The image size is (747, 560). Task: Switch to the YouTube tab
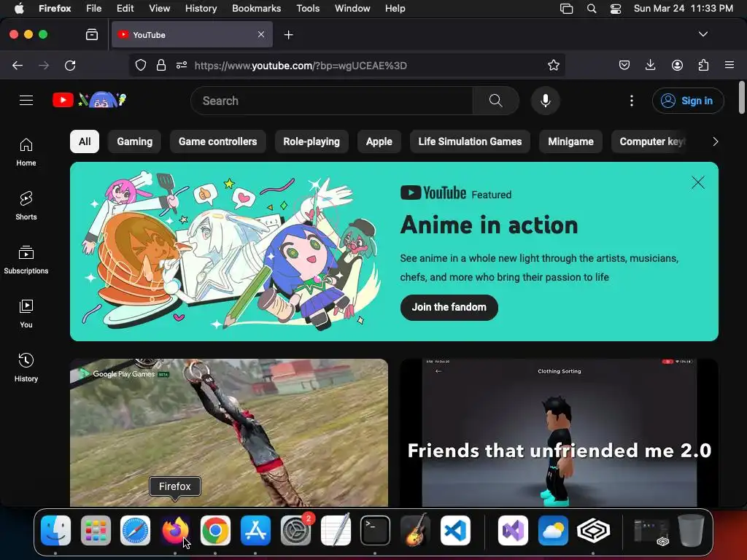(x=192, y=34)
